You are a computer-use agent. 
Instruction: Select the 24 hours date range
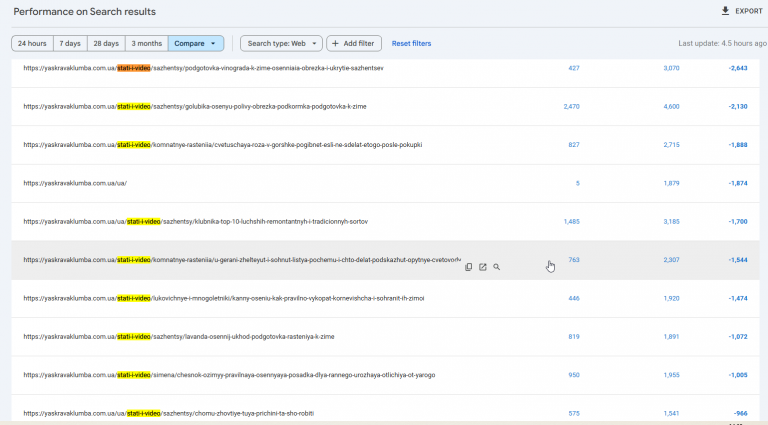[32, 44]
